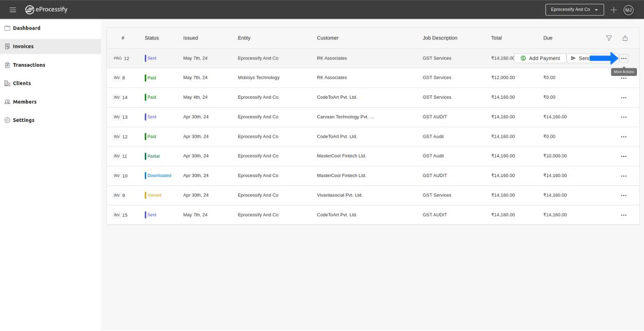Expand the Eprocessify And Co dropdown

tap(574, 10)
